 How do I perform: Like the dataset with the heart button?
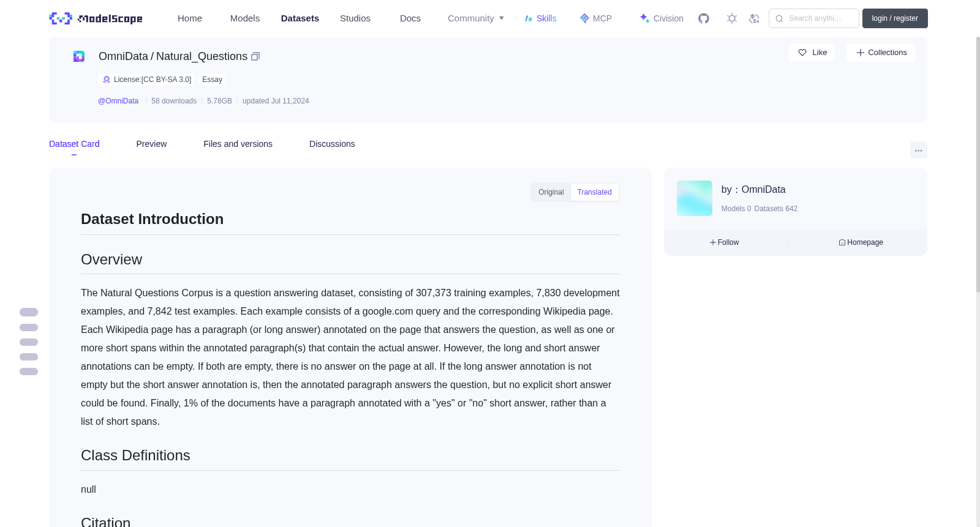point(812,53)
